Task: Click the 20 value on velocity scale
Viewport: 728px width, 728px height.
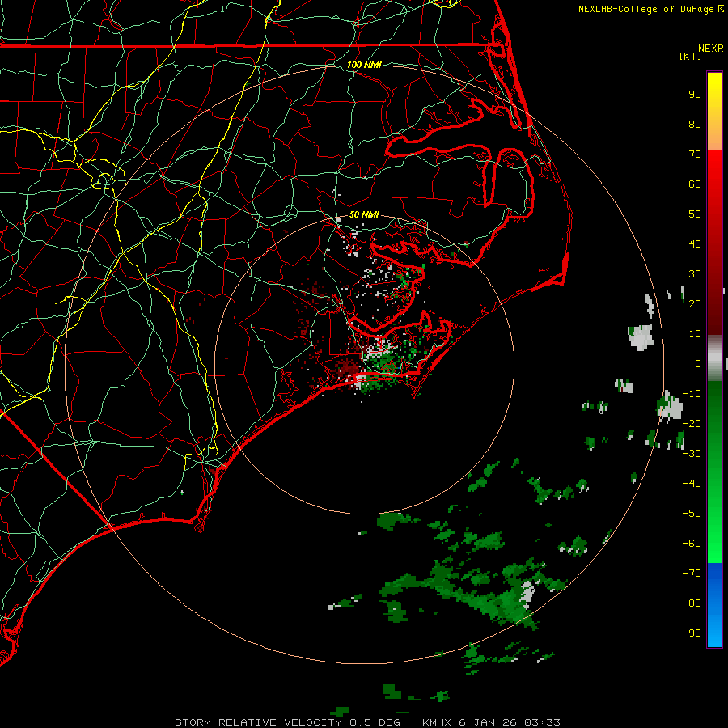Action: coord(695,303)
